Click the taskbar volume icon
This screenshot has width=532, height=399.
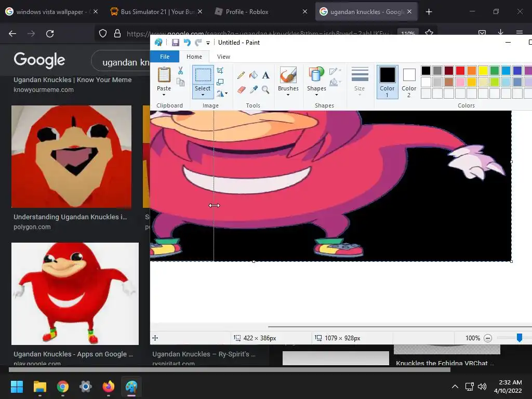[482, 387]
